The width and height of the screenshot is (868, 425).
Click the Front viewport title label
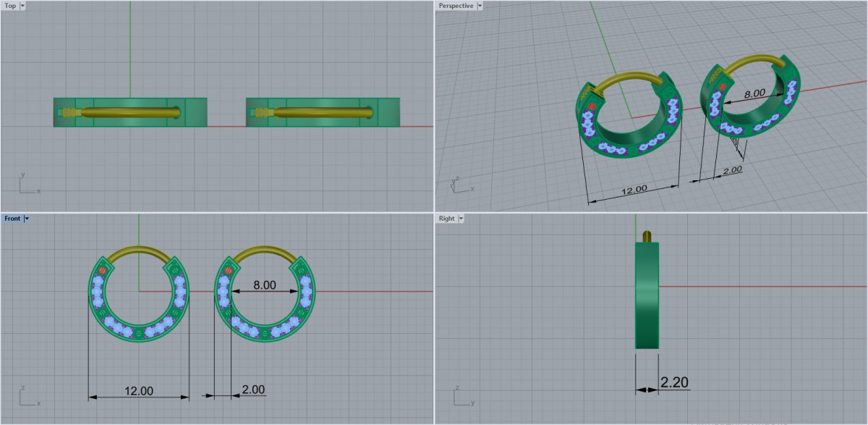pos(12,218)
